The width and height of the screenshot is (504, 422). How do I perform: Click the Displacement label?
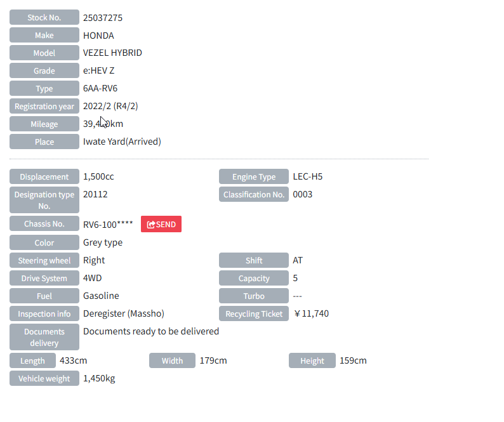[44, 177]
